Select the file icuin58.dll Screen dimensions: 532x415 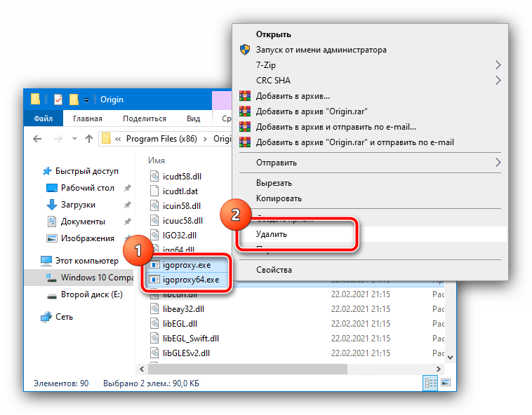click(x=182, y=206)
